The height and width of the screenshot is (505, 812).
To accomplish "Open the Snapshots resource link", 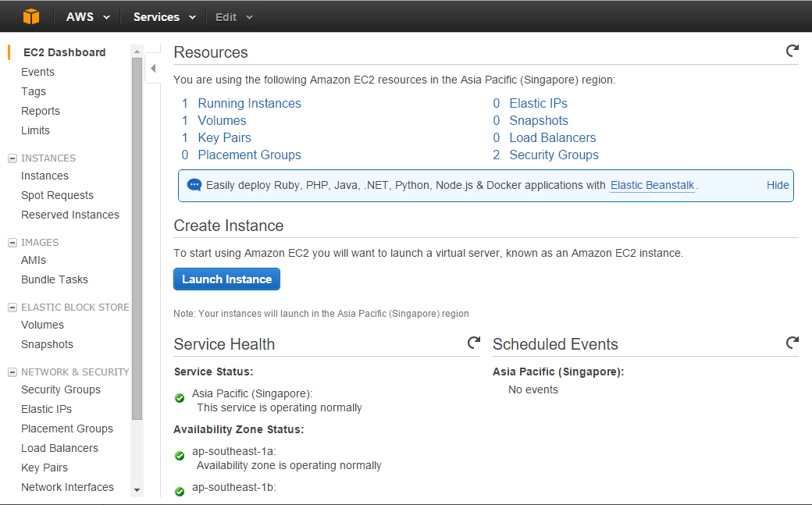I will [x=539, y=121].
